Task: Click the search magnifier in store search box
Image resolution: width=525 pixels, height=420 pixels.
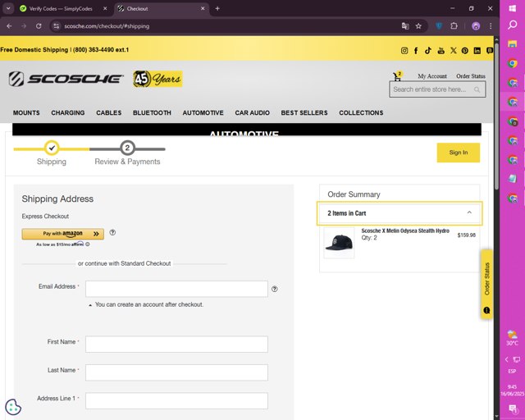Action: [477, 89]
